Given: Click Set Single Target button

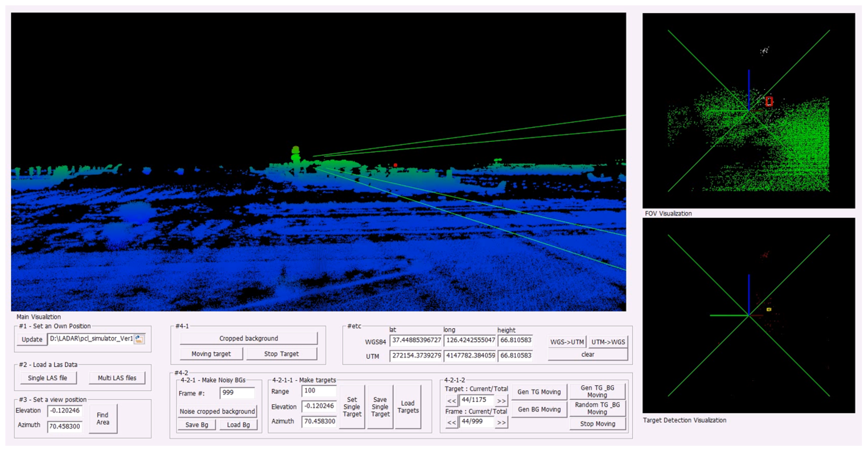Looking at the screenshot, I should pyautogui.click(x=352, y=407).
